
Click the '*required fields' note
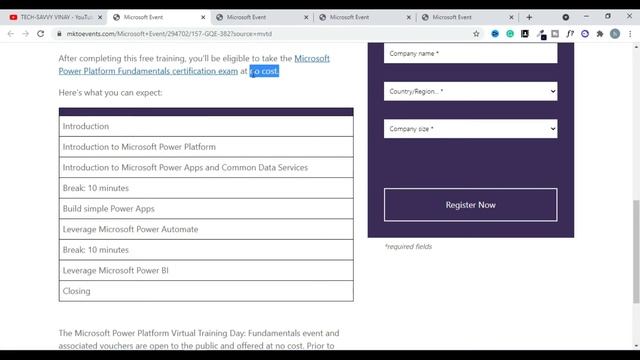[x=408, y=247]
